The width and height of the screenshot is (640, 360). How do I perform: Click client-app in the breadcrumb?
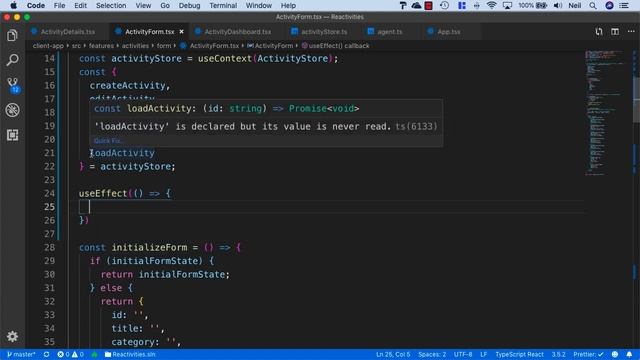coord(48,46)
